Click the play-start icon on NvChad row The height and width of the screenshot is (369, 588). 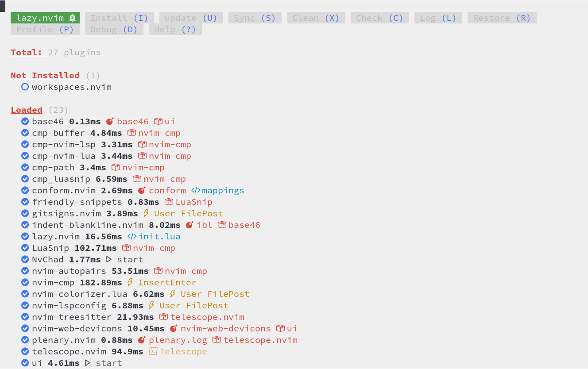[109, 259]
